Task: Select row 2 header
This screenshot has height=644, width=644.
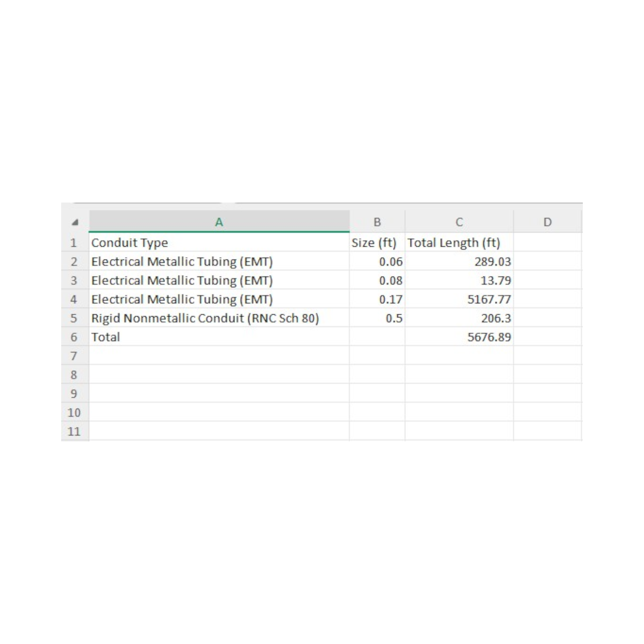Action: point(75,261)
